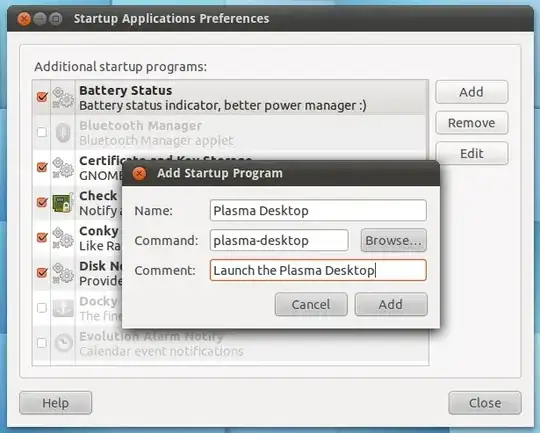Image resolution: width=540 pixels, height=433 pixels.
Task: Click the Docky anchor icon
Action: click(63, 308)
